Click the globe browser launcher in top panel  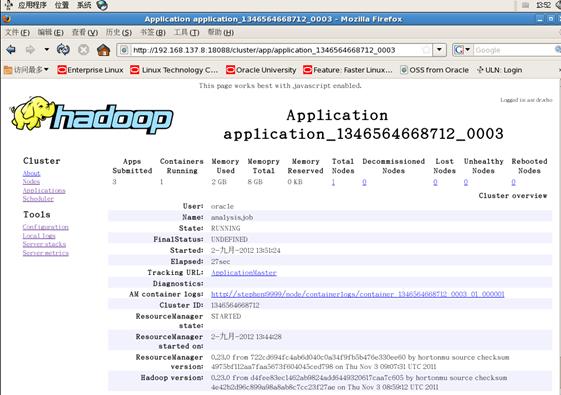[102, 5]
